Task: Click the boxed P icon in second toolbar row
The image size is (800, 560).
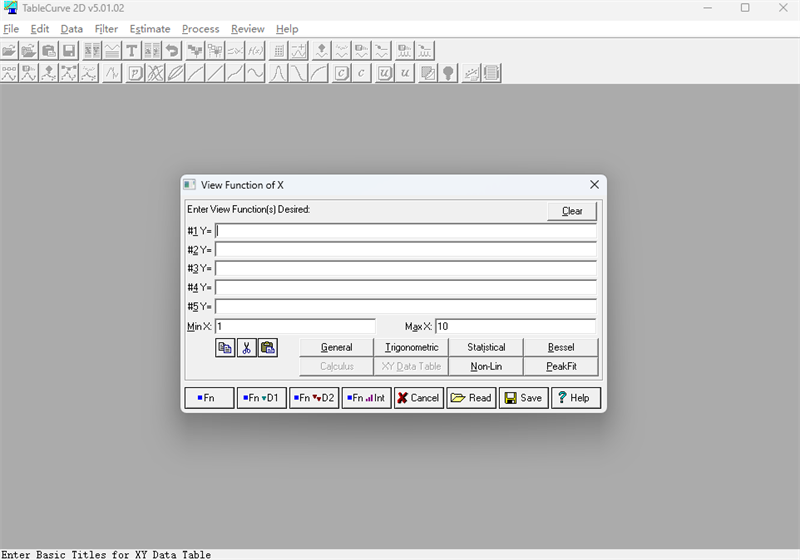Action: (135, 73)
